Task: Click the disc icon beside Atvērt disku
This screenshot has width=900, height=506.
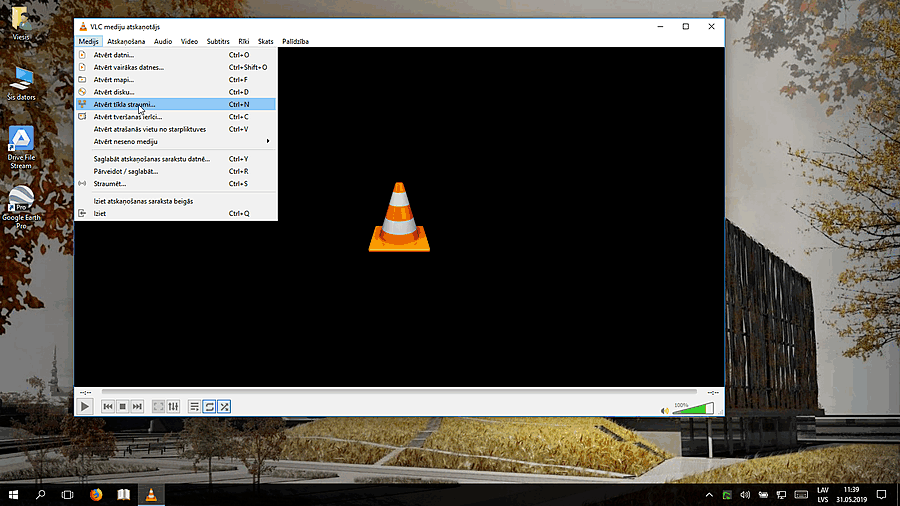Action: [82, 92]
